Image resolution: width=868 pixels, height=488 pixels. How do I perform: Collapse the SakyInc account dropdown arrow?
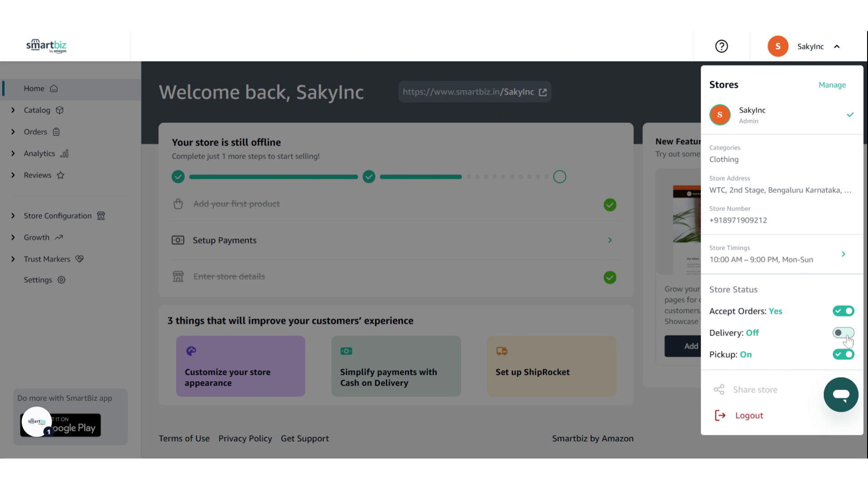(837, 47)
